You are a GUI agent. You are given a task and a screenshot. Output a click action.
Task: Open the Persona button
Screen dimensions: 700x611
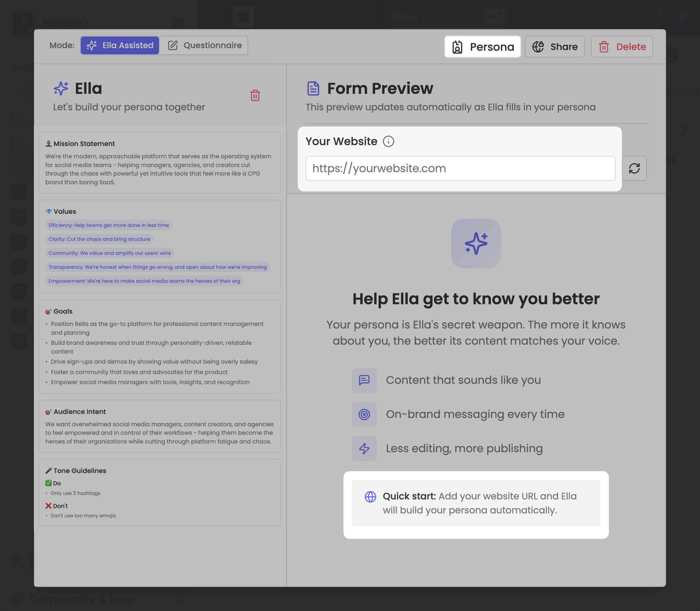(x=482, y=47)
